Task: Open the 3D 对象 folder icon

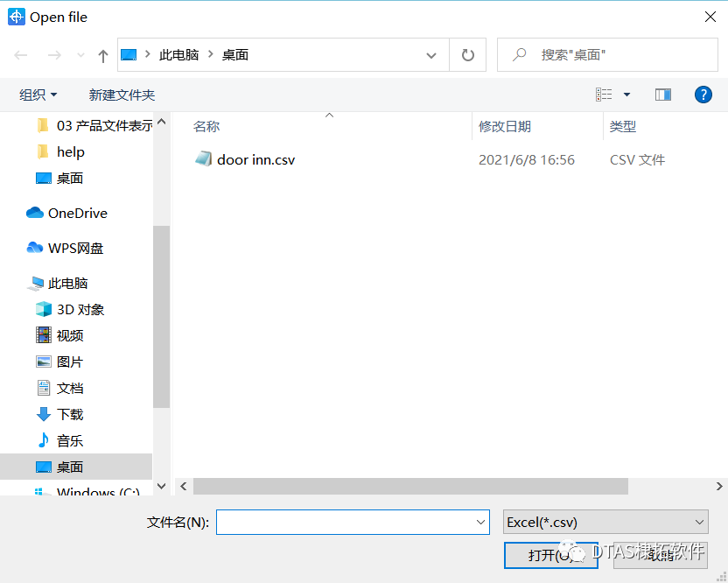Action: [44, 309]
